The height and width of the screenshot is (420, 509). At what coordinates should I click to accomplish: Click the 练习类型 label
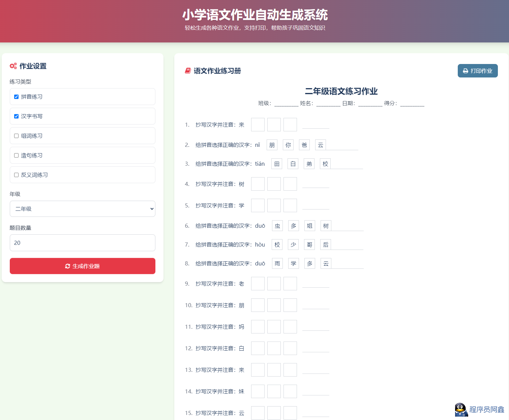click(x=20, y=82)
